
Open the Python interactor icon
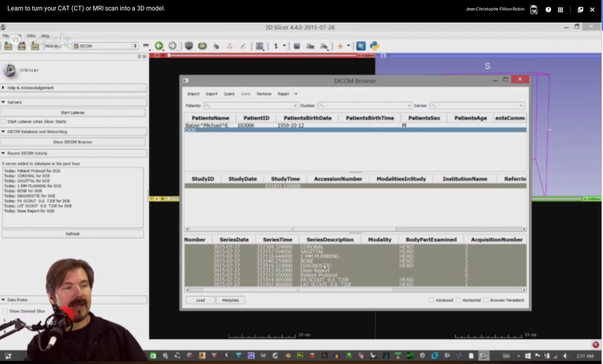[374, 46]
